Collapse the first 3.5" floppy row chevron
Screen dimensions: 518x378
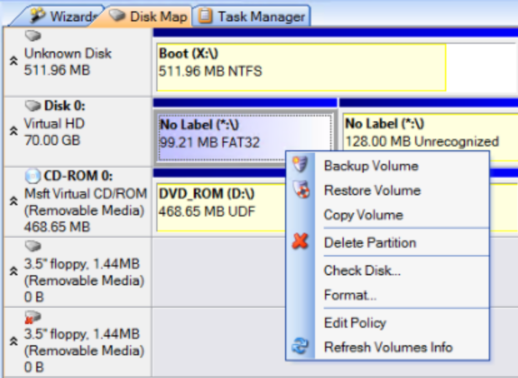[x=13, y=271]
